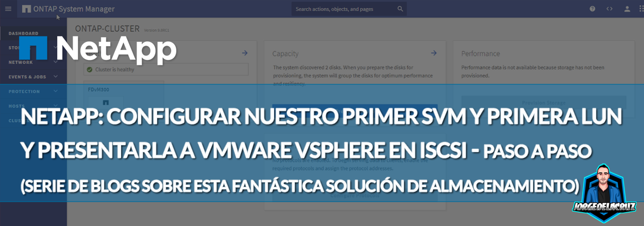Screen dimensions: 644x226
Task: Expand the EVENTS & JOBS chevron
Action: tap(56, 76)
